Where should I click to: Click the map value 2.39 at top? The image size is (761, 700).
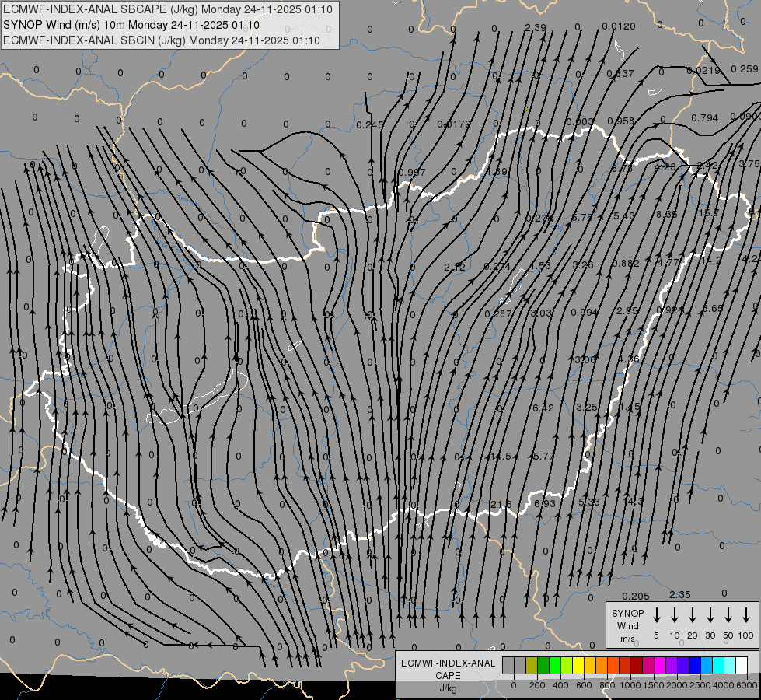[536, 28]
